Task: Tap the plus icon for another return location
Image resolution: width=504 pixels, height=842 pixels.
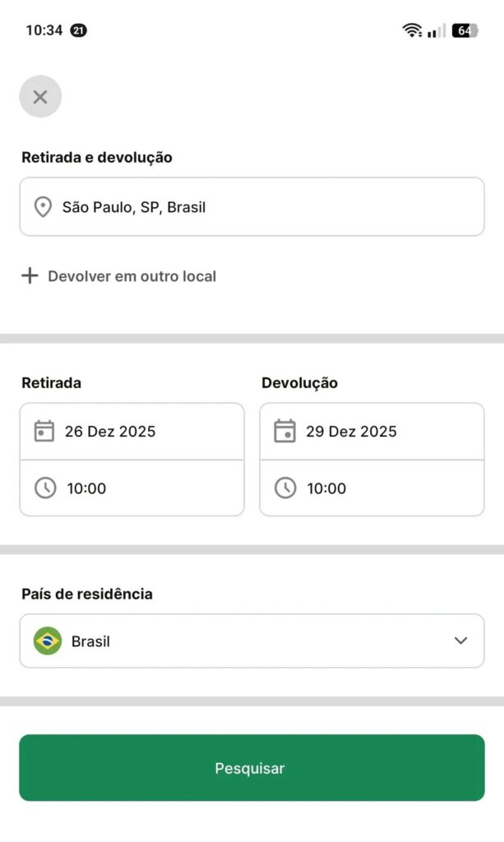Action: pos(30,275)
